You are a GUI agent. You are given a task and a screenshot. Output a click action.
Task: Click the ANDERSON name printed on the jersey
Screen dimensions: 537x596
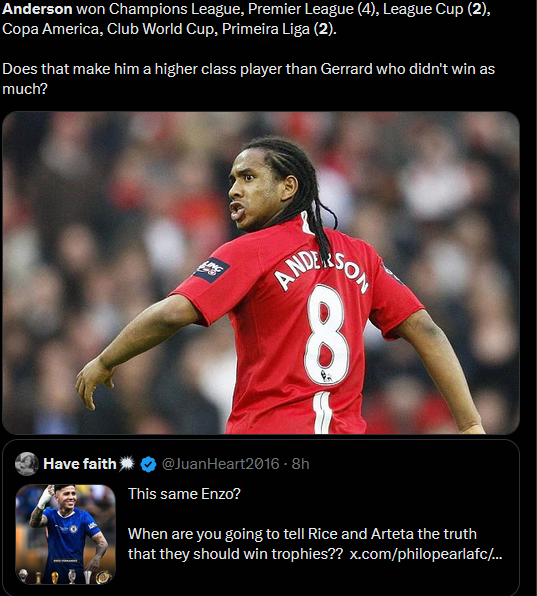tap(322, 271)
